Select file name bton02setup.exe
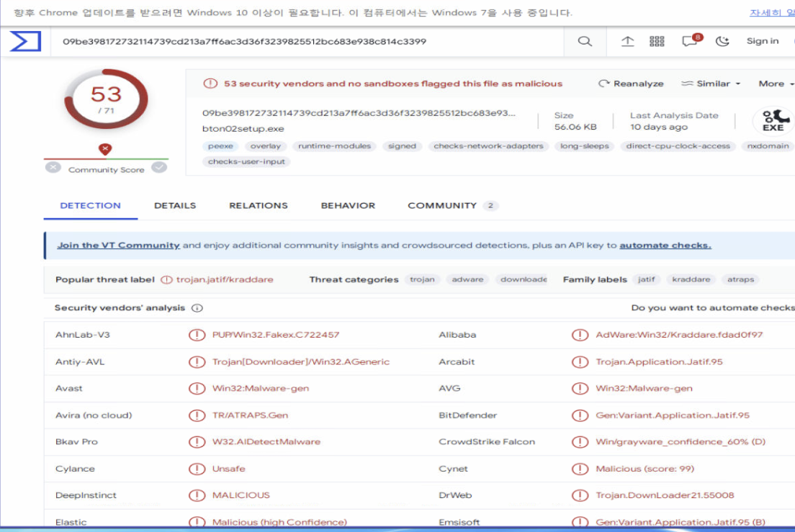Screen dimensions: 795x532 pos(243,129)
